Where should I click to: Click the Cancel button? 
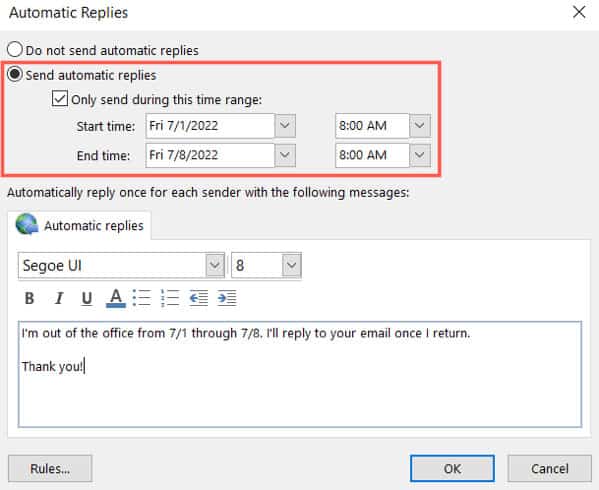(549, 469)
